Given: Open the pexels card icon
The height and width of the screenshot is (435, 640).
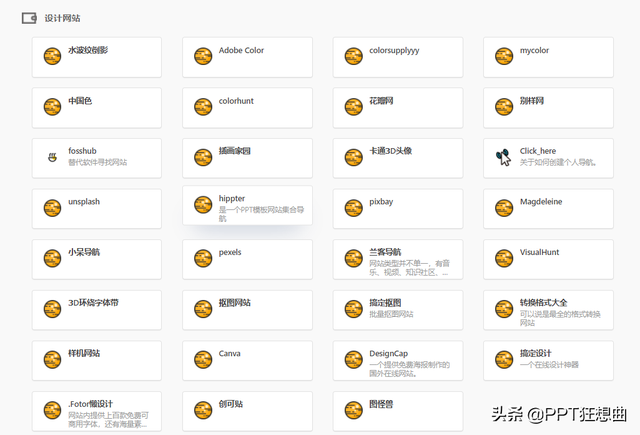Looking at the screenshot, I should 203,258.
